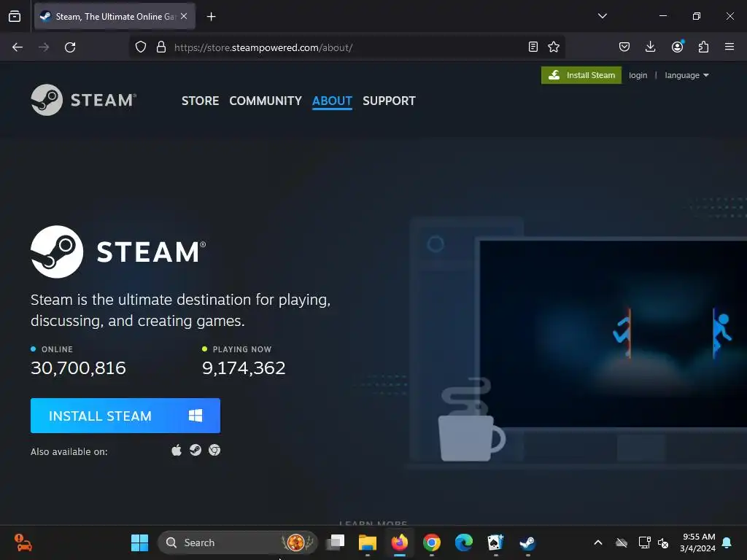Show hidden system tray icons
Screen dimensions: 747x560
598,542
